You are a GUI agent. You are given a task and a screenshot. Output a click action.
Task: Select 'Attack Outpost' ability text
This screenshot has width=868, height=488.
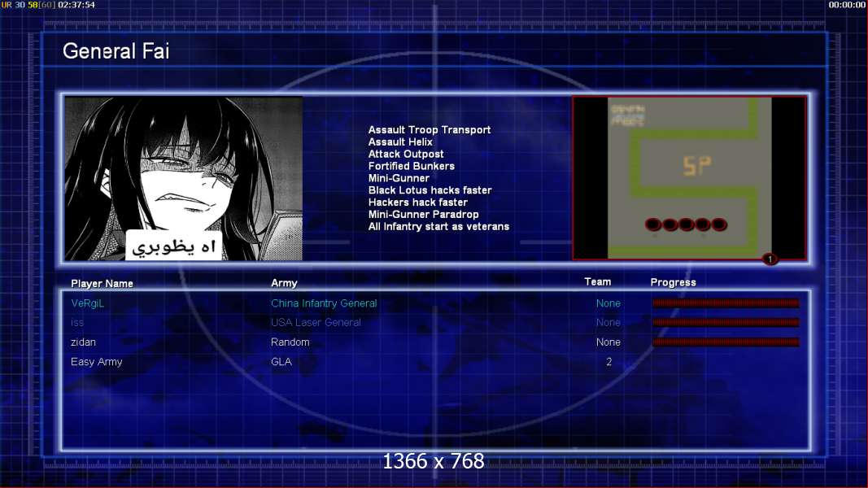(406, 155)
